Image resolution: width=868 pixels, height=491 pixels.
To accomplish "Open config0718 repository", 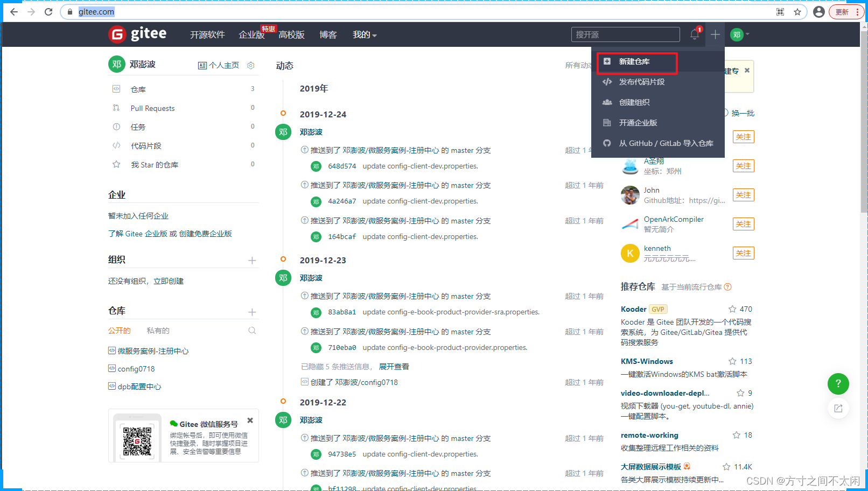I will click(136, 369).
